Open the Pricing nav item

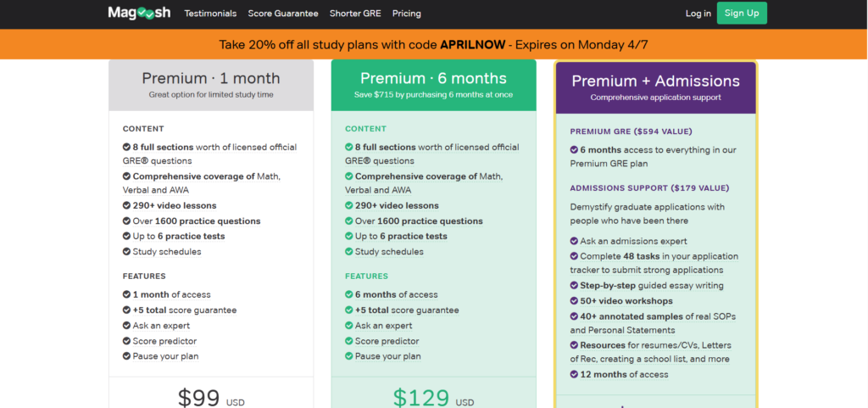pyautogui.click(x=407, y=14)
